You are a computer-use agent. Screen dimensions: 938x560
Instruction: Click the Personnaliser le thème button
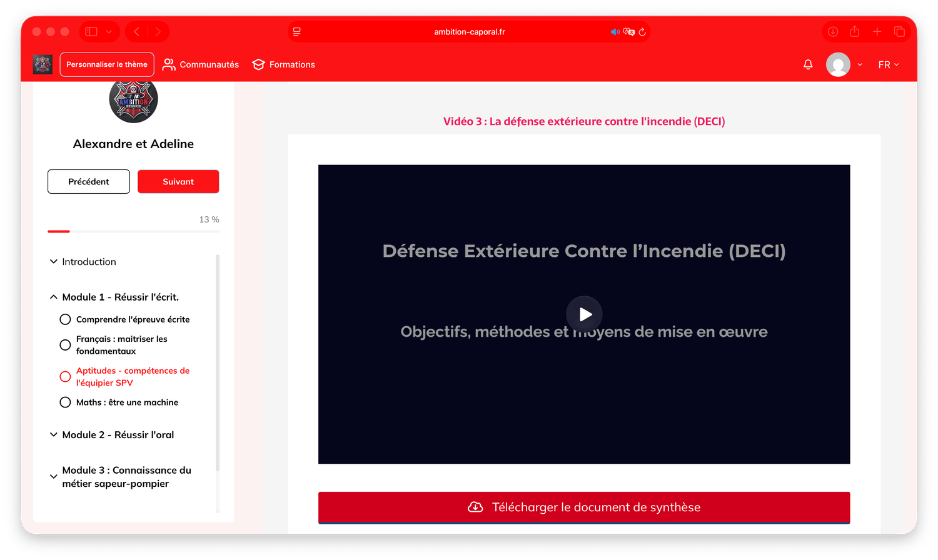[x=107, y=64]
